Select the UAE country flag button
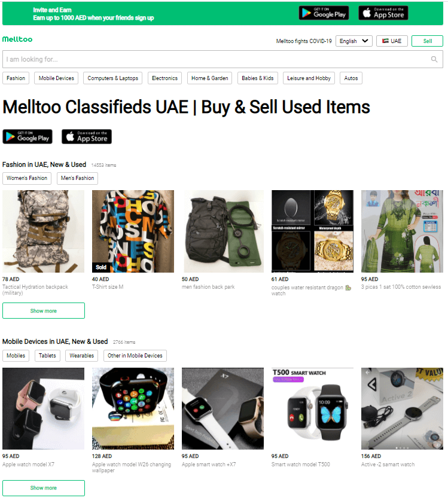This screenshot has width=448, height=501. (392, 41)
